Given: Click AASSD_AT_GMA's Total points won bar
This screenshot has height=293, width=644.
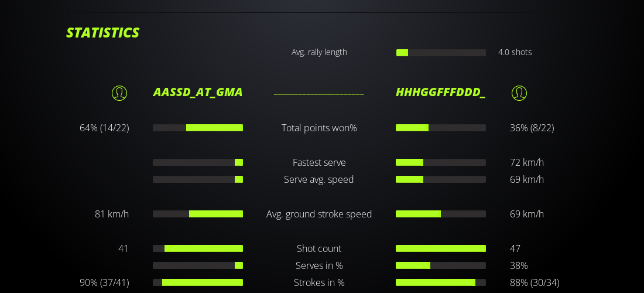Looking at the screenshot, I should (198, 128).
